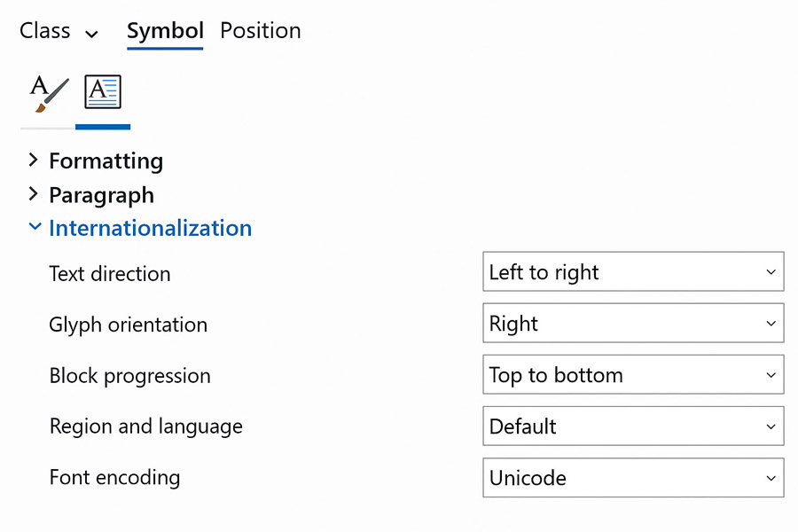Viewport: 798px width, 532px height.
Task: Click the Internationalization section heading
Action: (x=150, y=228)
